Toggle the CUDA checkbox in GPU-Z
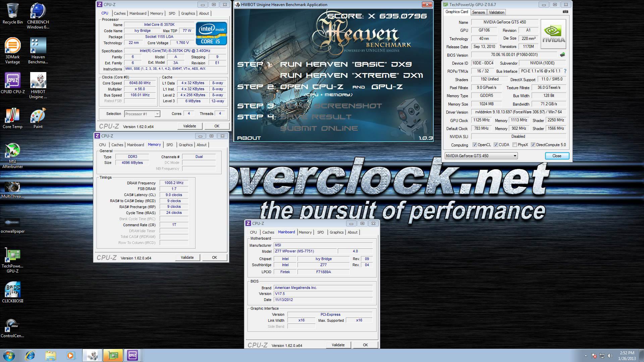 pyautogui.click(x=496, y=145)
